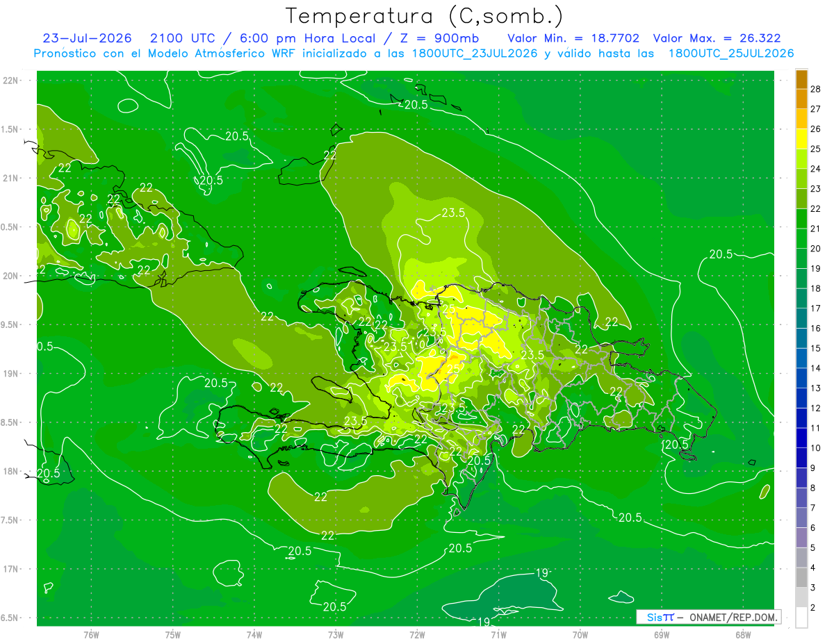Click the 72W longitude axis label
The height and width of the screenshot is (644, 834).
(x=417, y=634)
